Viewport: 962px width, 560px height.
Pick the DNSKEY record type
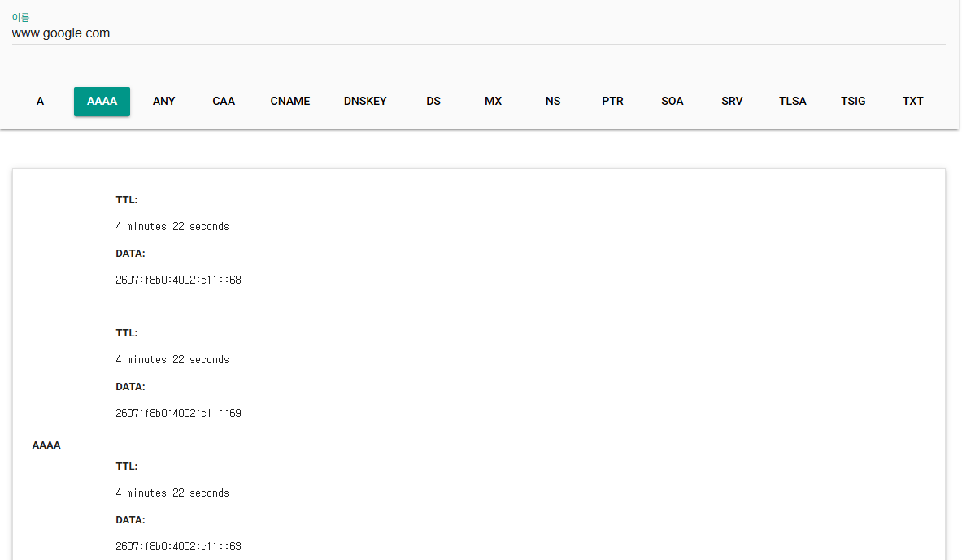tap(365, 102)
